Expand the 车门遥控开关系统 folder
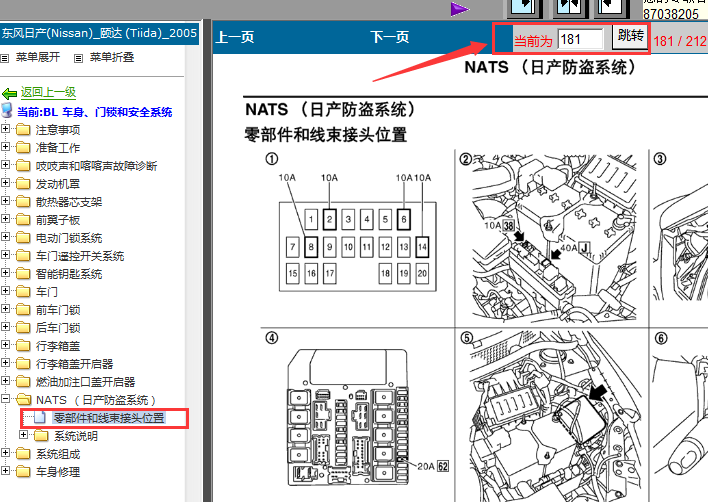The width and height of the screenshot is (708, 502). point(5,255)
